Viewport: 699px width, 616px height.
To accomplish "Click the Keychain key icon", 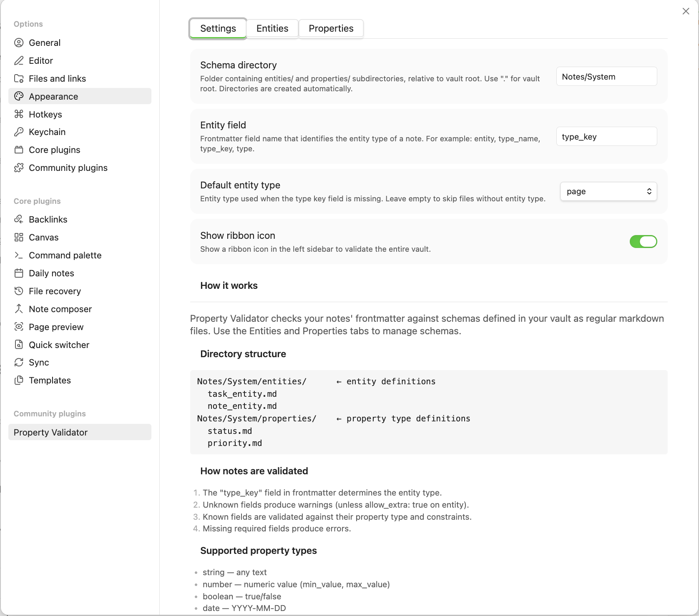I will 19,132.
